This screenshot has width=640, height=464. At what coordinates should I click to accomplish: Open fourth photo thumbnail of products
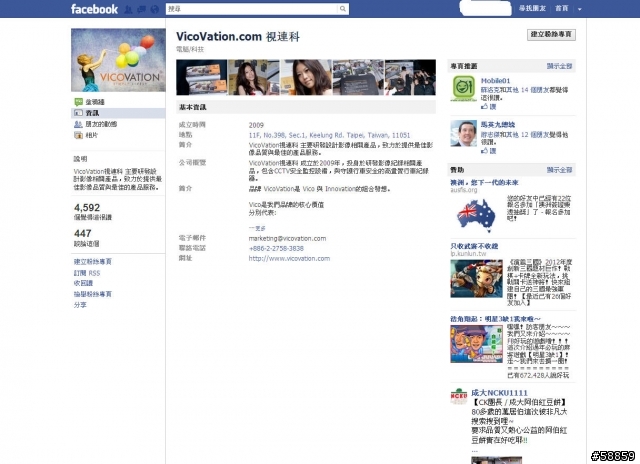click(358, 77)
